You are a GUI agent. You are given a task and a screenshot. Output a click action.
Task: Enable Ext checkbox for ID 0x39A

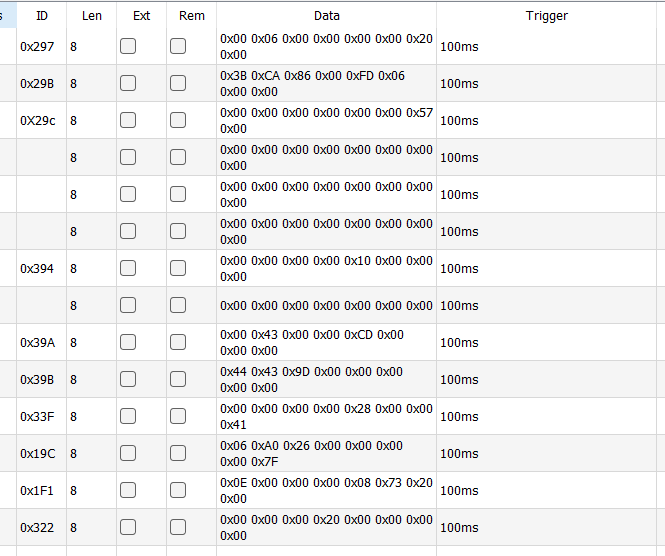click(128, 342)
